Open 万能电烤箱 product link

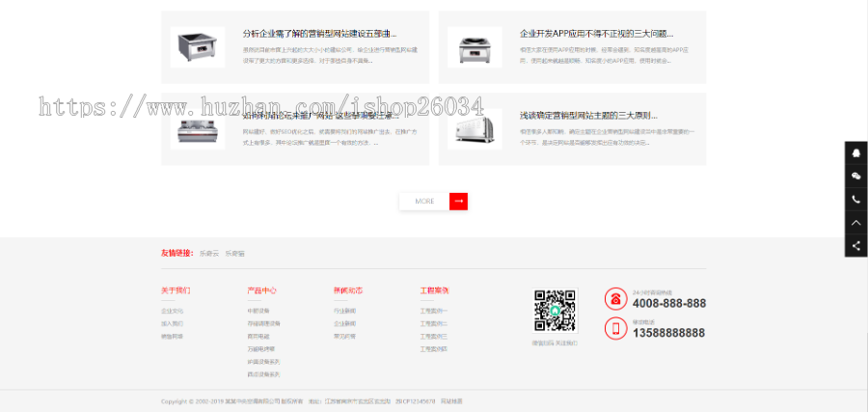(261, 349)
